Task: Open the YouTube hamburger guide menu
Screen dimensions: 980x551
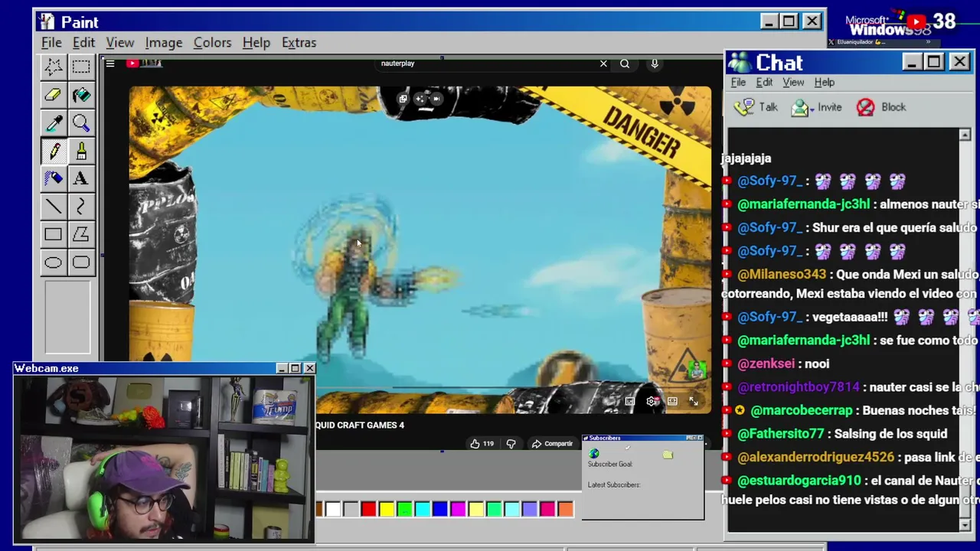Action: tap(110, 64)
